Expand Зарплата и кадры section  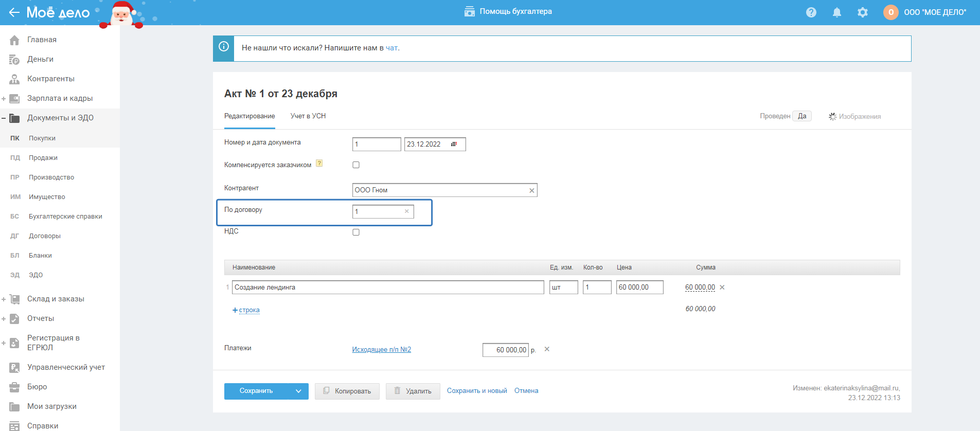[x=4, y=98]
